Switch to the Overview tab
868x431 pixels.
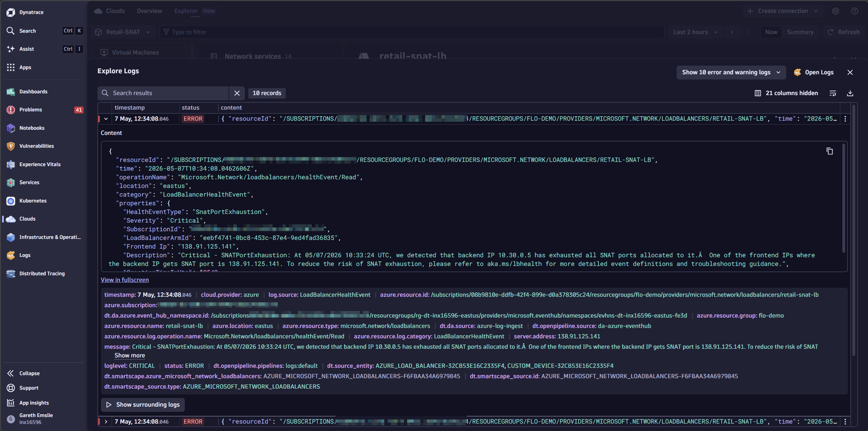(149, 11)
